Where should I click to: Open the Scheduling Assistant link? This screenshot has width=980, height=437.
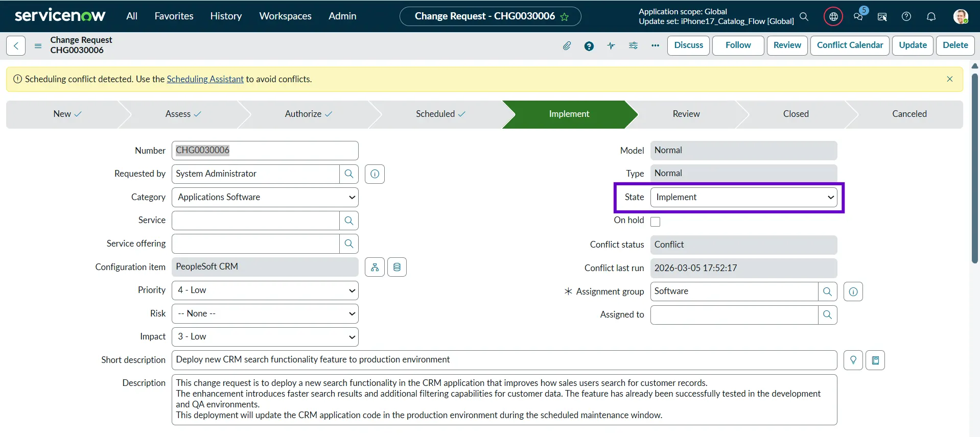pyautogui.click(x=205, y=79)
